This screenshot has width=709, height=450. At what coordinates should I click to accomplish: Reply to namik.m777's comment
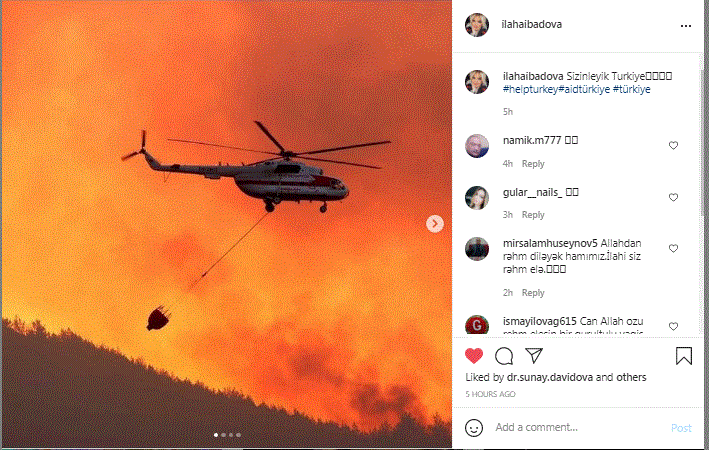tap(533, 164)
